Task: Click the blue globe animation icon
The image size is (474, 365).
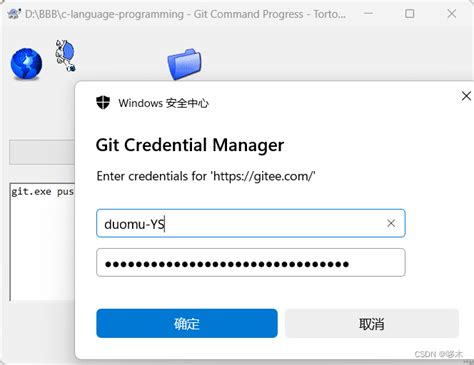Action: 26,64
